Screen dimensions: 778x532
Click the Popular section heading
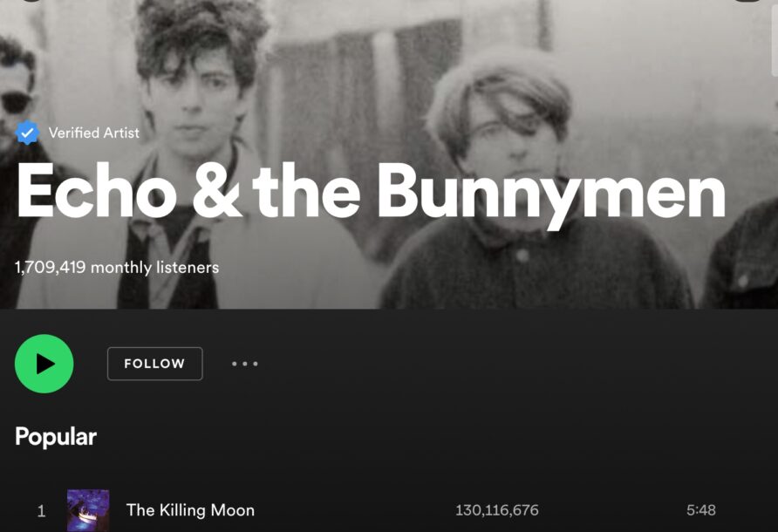pyautogui.click(x=56, y=437)
